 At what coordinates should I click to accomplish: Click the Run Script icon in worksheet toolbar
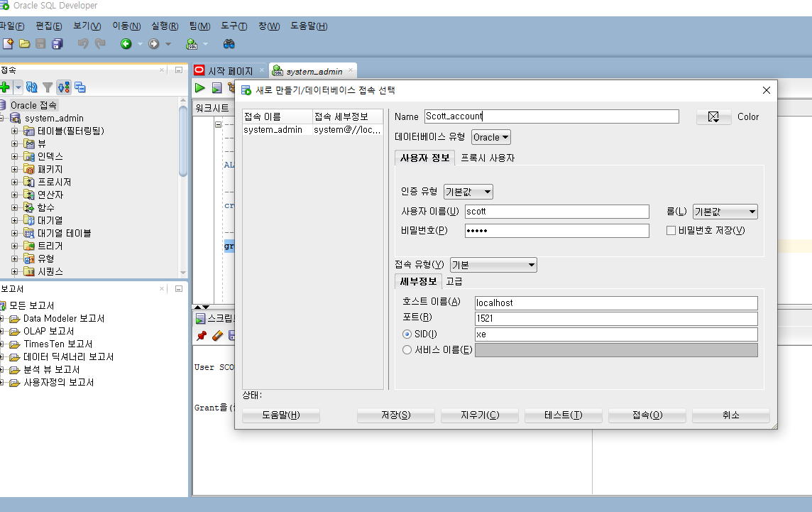[x=217, y=88]
